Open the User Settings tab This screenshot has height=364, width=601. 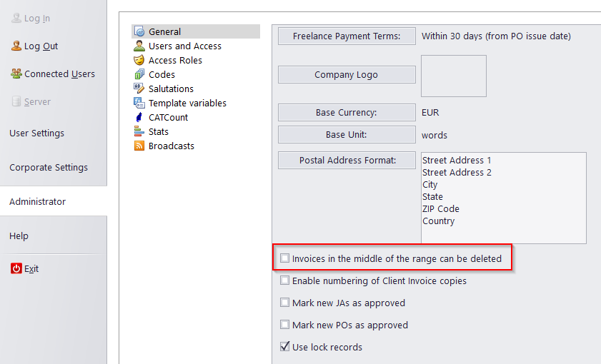(36, 133)
